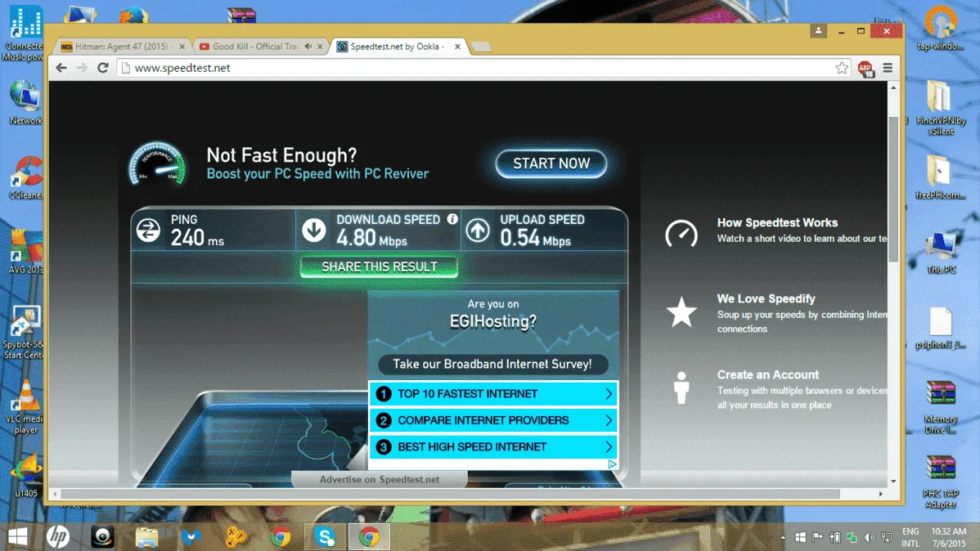
Task: Click the download arrow icon
Action: coord(314,230)
